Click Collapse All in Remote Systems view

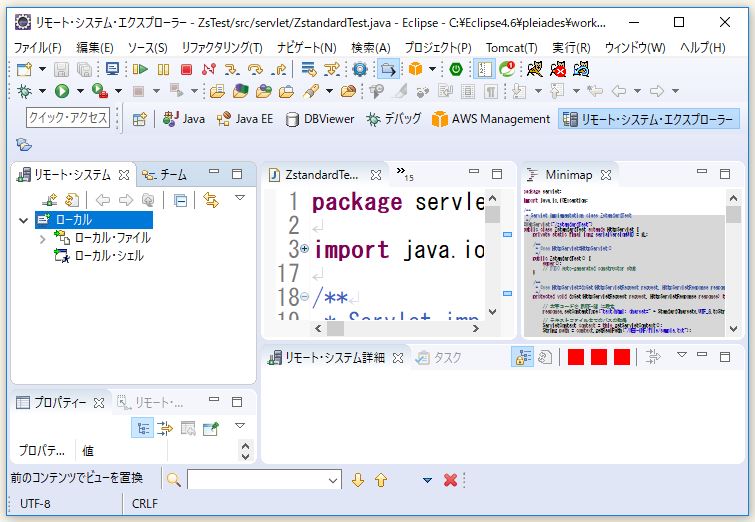coord(180,200)
